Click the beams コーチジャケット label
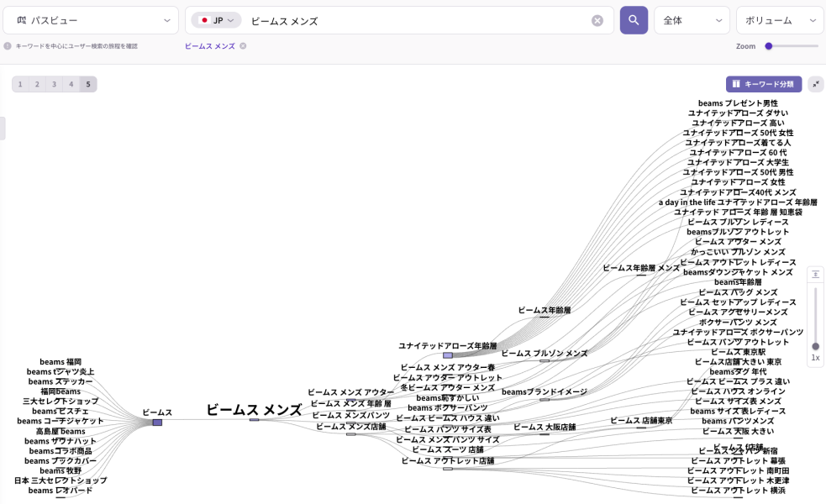826x504 pixels. (x=61, y=421)
